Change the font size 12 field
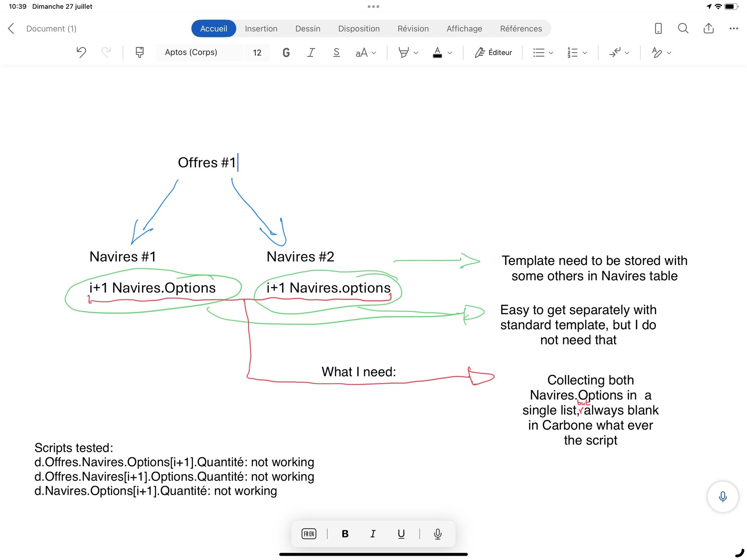747x560 pixels. (257, 53)
